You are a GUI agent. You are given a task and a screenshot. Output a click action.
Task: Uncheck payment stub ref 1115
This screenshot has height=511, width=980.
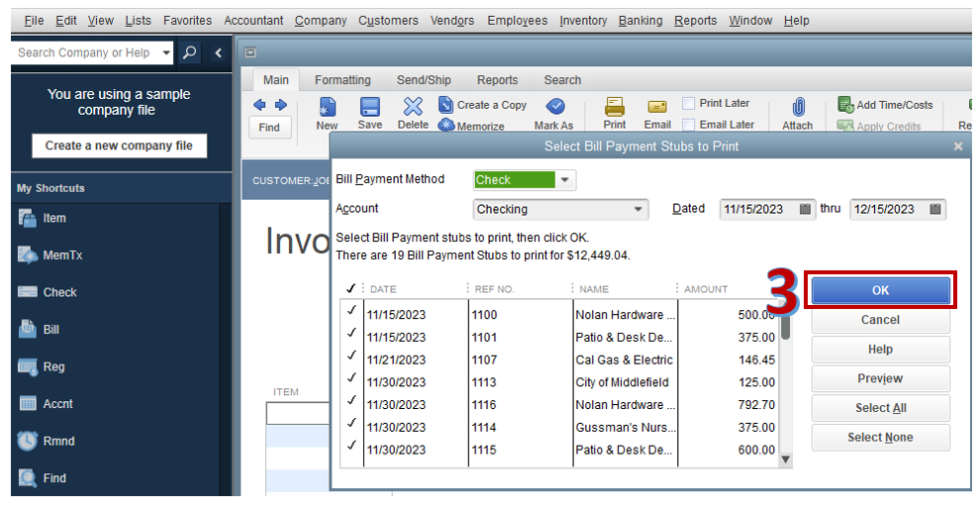pyautogui.click(x=351, y=446)
